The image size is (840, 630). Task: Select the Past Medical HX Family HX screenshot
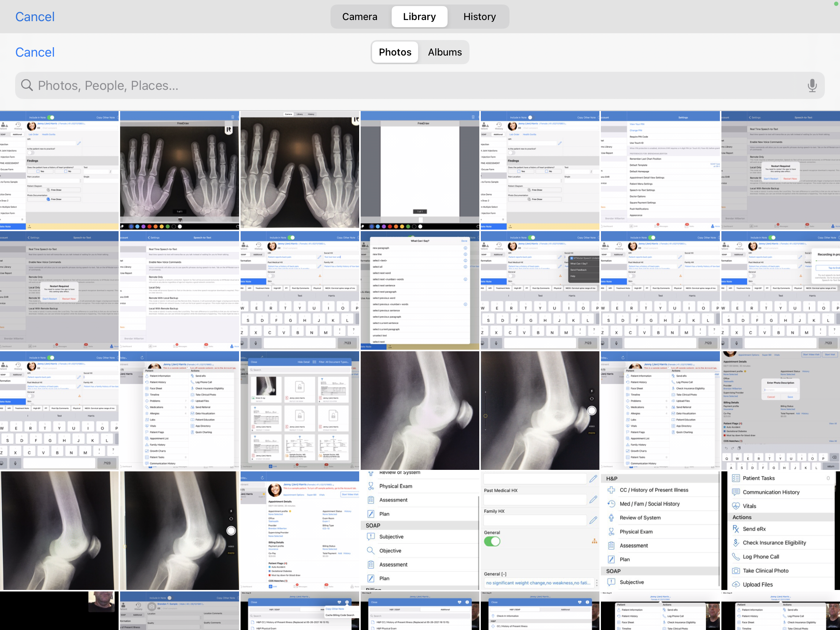(x=540, y=531)
